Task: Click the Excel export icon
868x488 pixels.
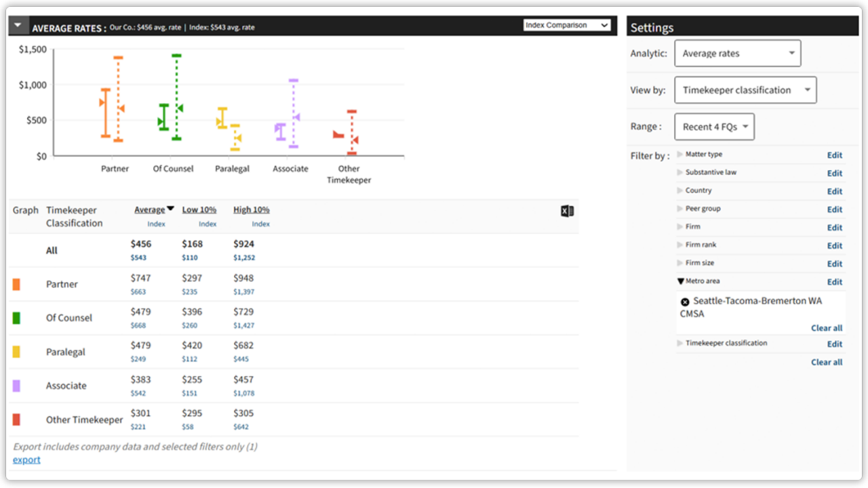Action: tap(567, 211)
